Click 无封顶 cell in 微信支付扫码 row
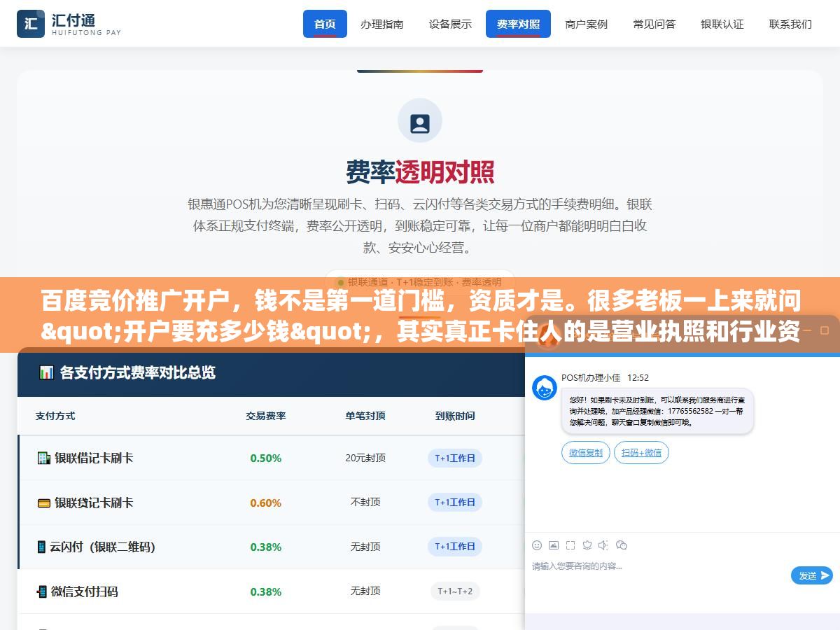Image resolution: width=840 pixels, height=630 pixels. [x=365, y=591]
